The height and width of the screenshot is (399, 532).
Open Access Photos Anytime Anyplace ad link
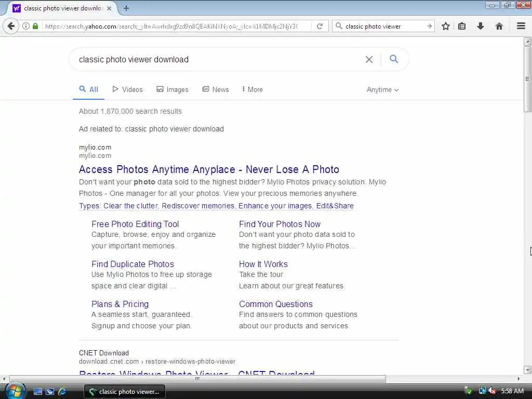(x=209, y=169)
